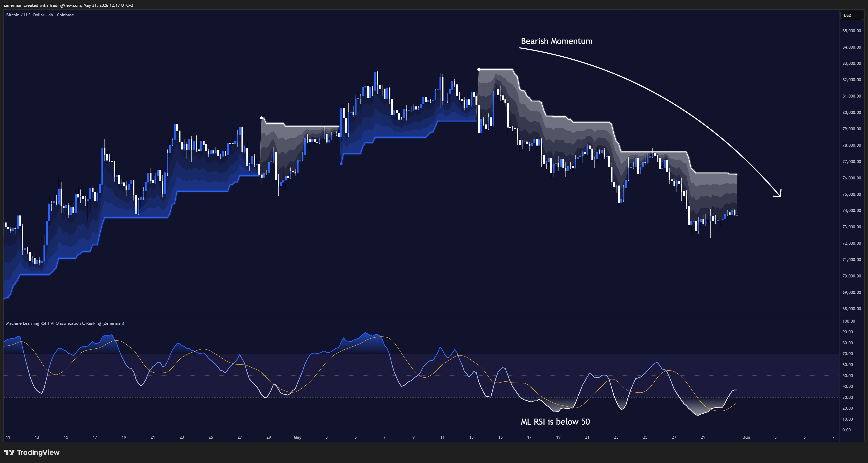Click the 90.00 RSI scale label
This screenshot has width=868, height=463.
[847, 332]
